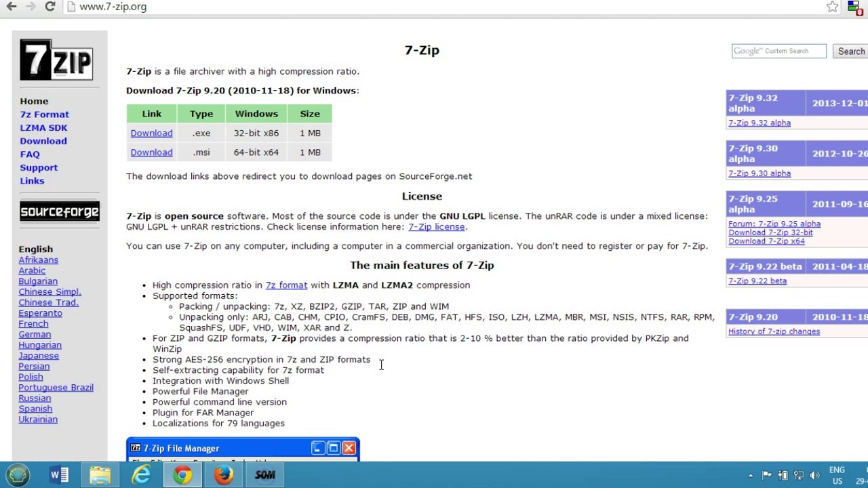Click the browser forward arrow
The height and width of the screenshot is (488, 868).
pyautogui.click(x=31, y=7)
